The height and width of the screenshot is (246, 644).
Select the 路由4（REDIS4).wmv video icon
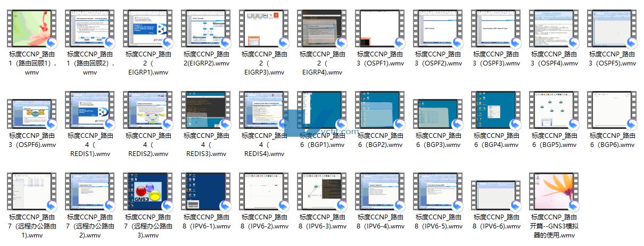click(x=264, y=110)
